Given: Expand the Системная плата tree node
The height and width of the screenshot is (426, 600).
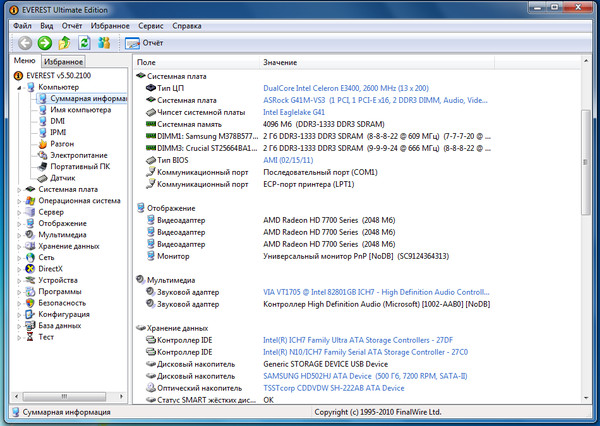Looking at the screenshot, I should pyautogui.click(x=19, y=189).
